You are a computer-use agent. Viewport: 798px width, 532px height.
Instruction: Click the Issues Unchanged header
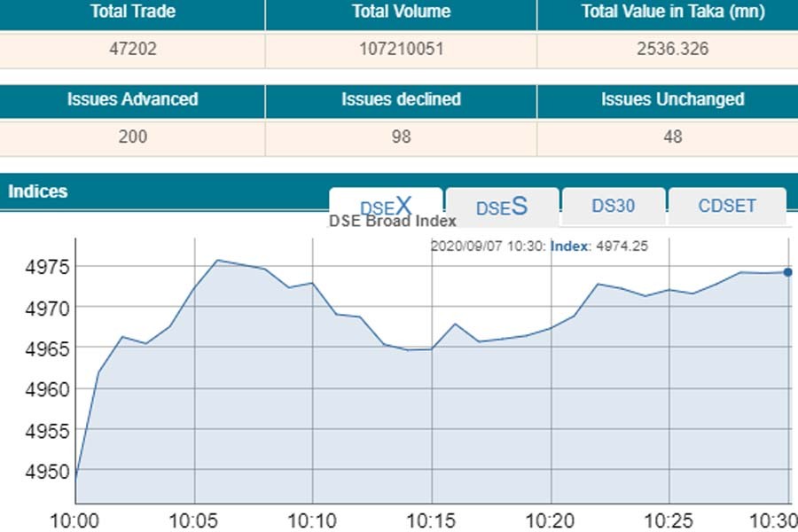click(x=672, y=99)
